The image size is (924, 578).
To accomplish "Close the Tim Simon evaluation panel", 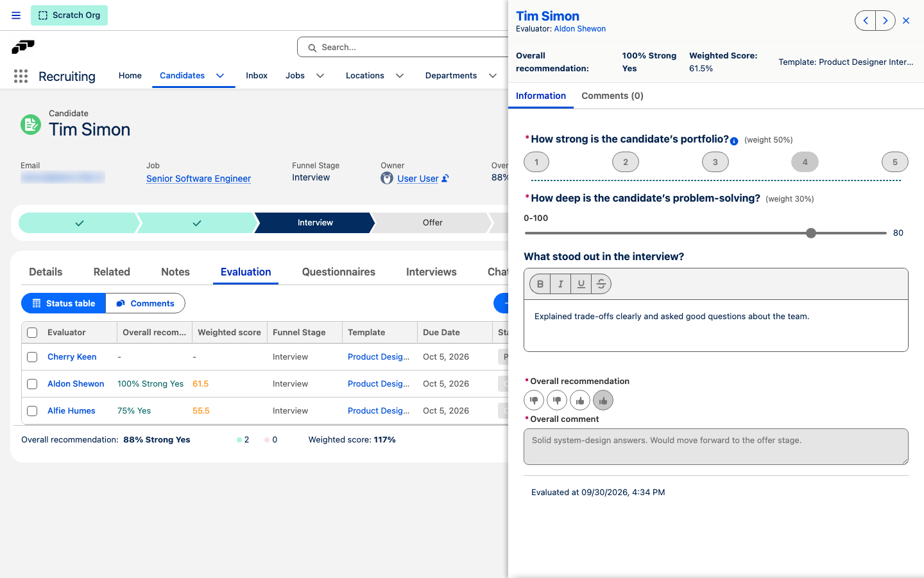I will pos(906,21).
